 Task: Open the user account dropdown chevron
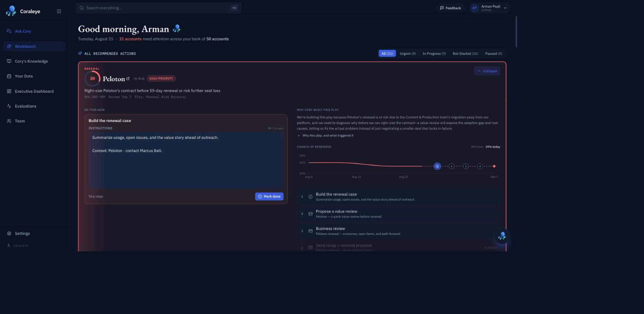tap(505, 8)
